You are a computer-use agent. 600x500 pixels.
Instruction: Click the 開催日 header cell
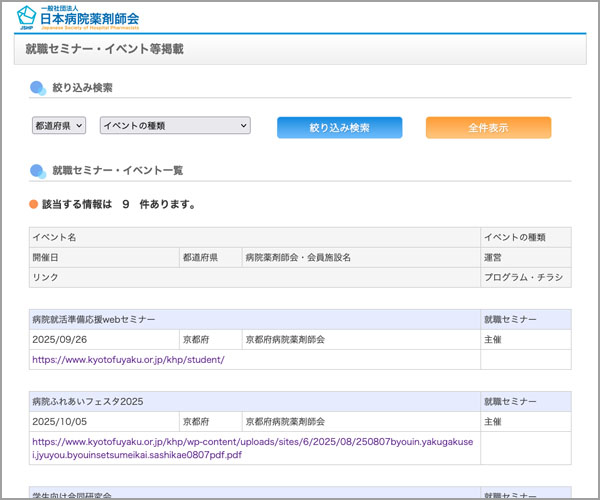(x=46, y=257)
